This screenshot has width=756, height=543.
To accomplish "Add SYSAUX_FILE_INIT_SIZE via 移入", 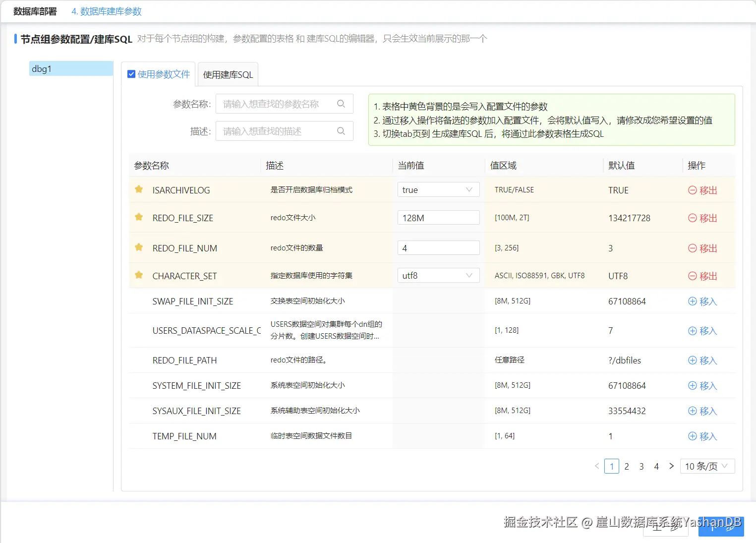I will [x=702, y=411].
